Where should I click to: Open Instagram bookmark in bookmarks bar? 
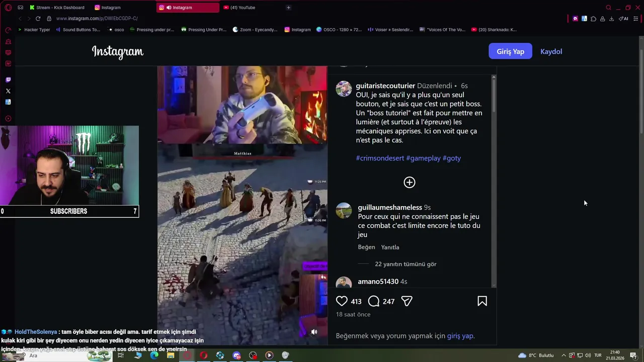[297, 30]
